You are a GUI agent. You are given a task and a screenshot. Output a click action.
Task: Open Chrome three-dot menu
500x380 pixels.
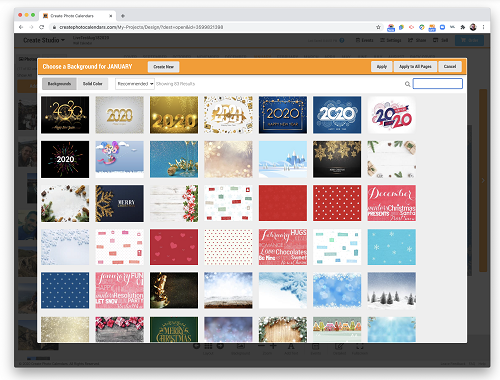[483, 27]
